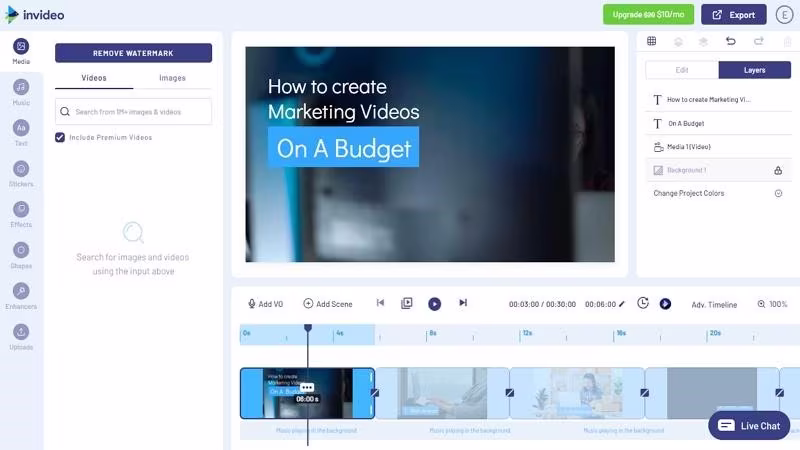Unlock the Background 1 layer
The width and height of the screenshot is (800, 450).
tap(778, 170)
